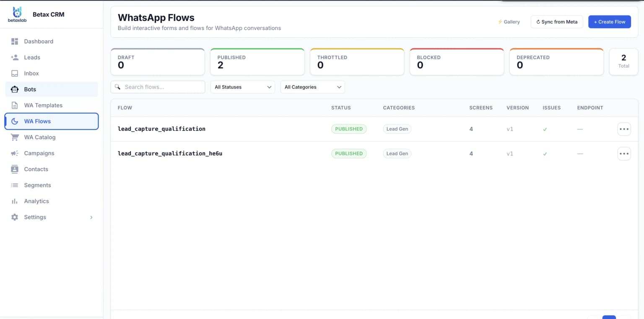
Task: Expand the Settings submenu chevron
Action: click(91, 217)
